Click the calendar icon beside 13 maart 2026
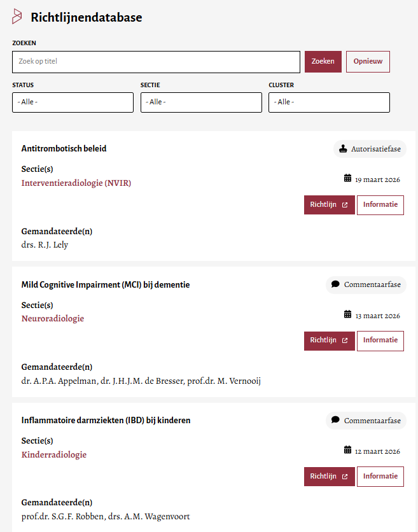Screen dimensions: 418x532 (x=347, y=314)
